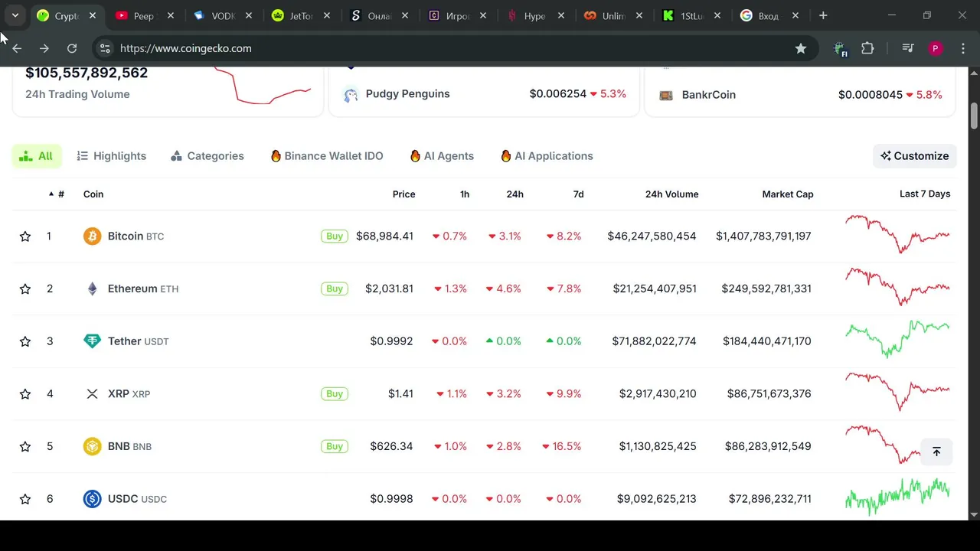
Task: Sort the table by 7d change
Action: [578, 194]
